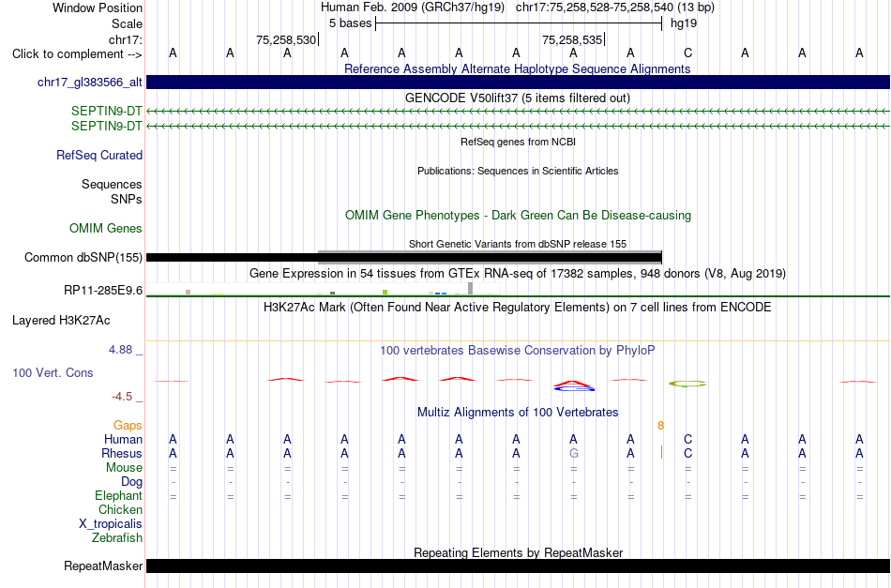Click the 'Chicken' species row label

[120, 509]
